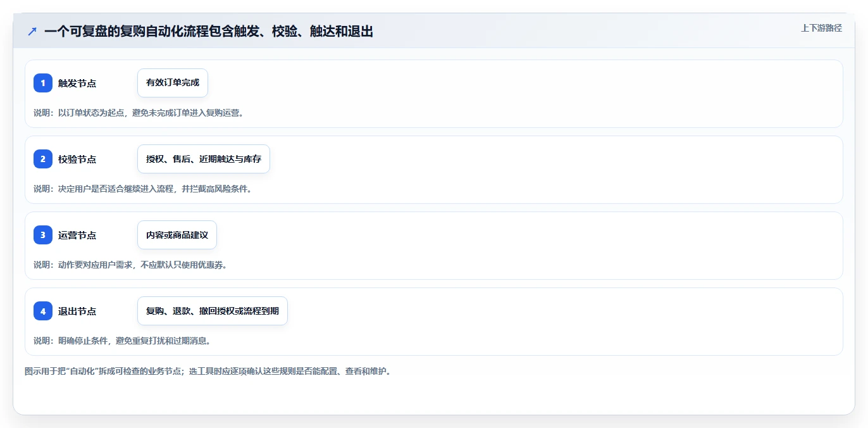Click the 有效订单完成 chip
Image resolution: width=868 pixels, height=428 pixels.
click(173, 83)
